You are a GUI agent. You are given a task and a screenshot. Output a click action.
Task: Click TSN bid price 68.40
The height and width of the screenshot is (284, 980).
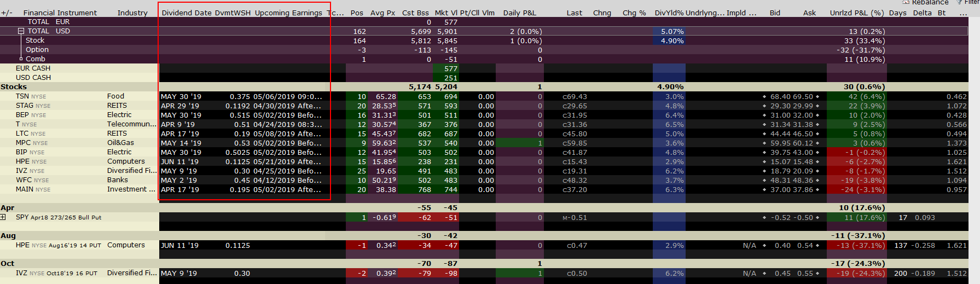tap(780, 97)
